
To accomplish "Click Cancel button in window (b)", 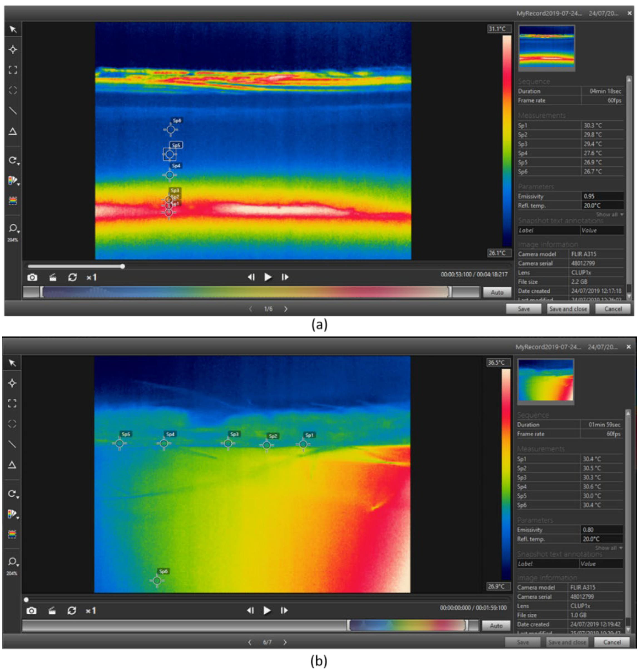I will coord(612,642).
